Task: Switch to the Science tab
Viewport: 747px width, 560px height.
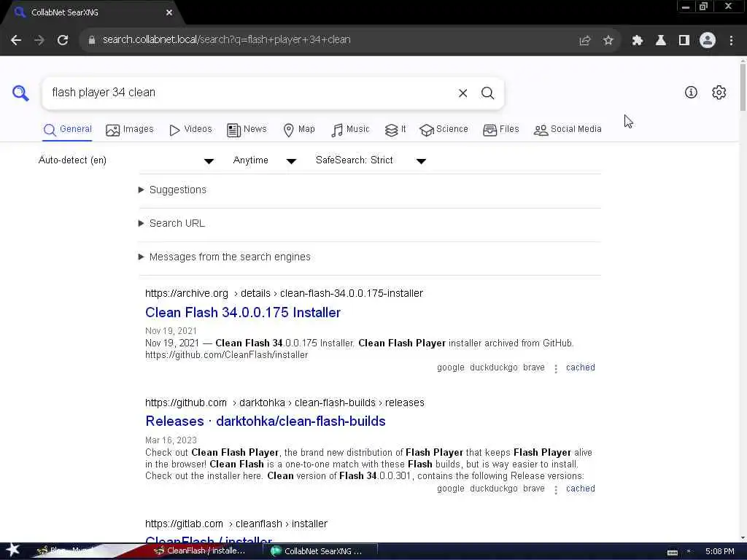Action: click(x=444, y=129)
